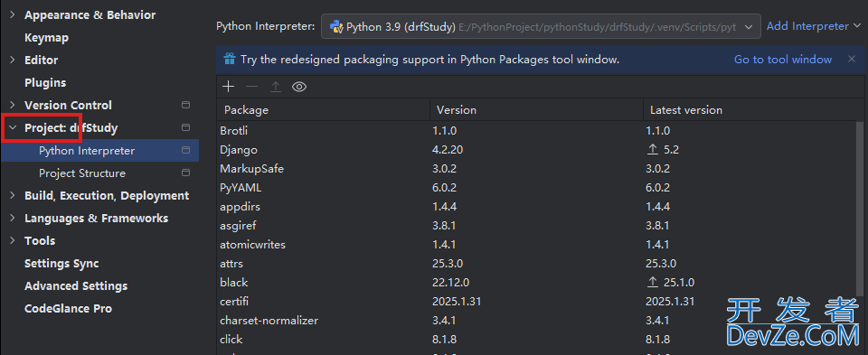Screen dimensions: 868x355
Task: Click project-level icon beside Project Structure
Action: click(186, 173)
